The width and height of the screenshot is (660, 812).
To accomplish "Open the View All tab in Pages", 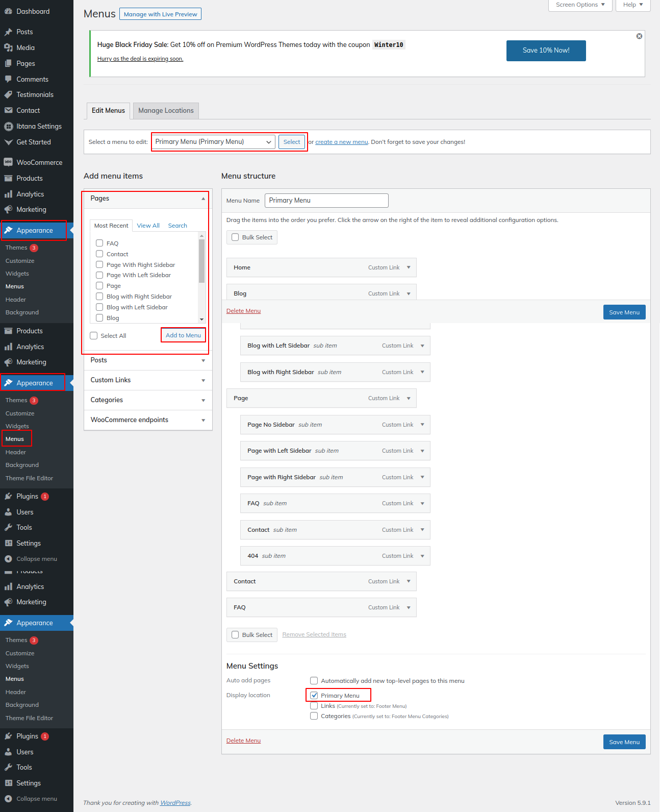I will tap(148, 226).
